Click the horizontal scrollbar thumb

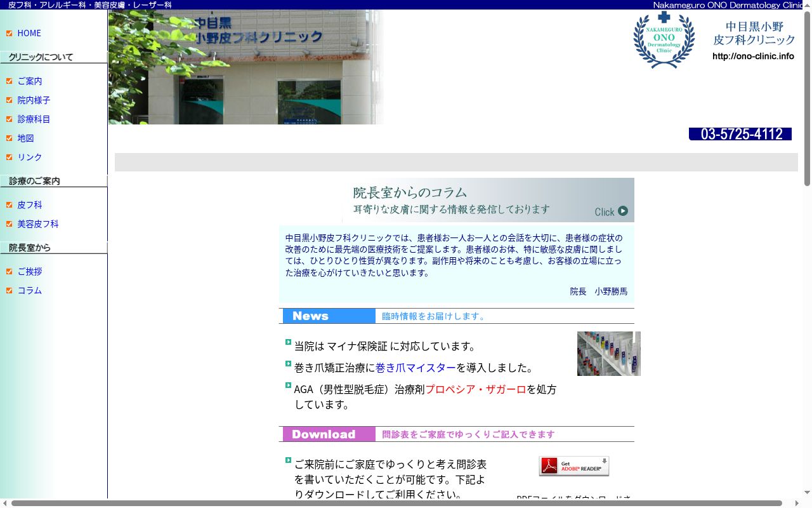(x=396, y=504)
